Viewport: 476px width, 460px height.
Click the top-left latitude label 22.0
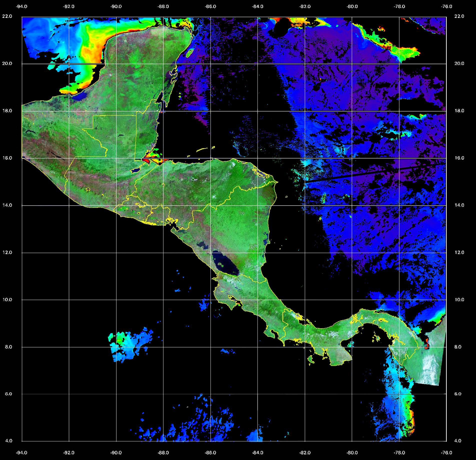pyautogui.click(x=7, y=16)
